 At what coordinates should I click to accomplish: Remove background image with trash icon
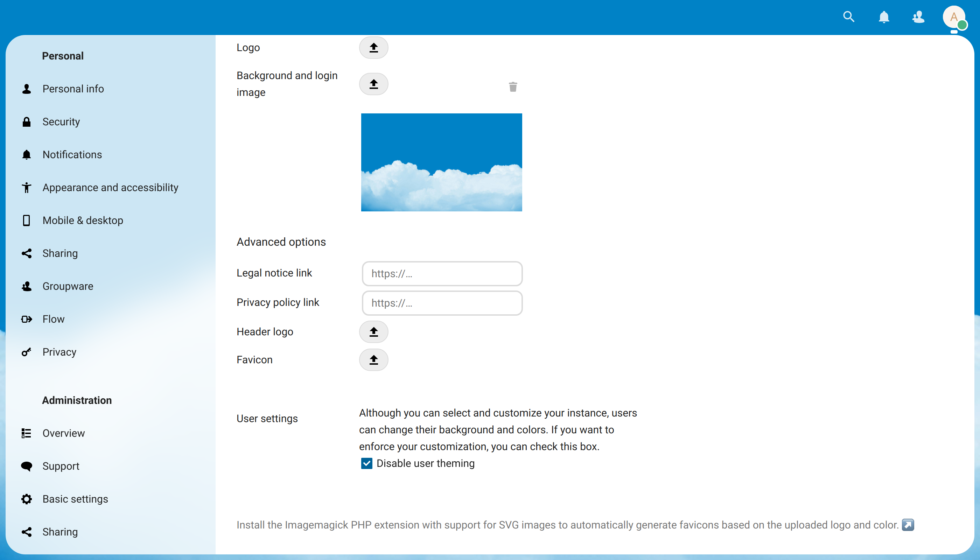[x=513, y=87]
